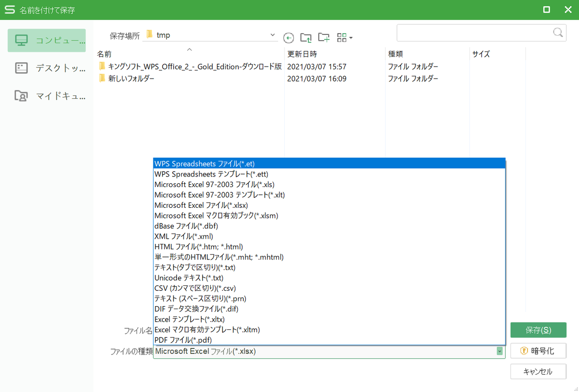Open コンピュー location in sidebar
Viewport: 579px width, 392px height.
pyautogui.click(x=47, y=41)
